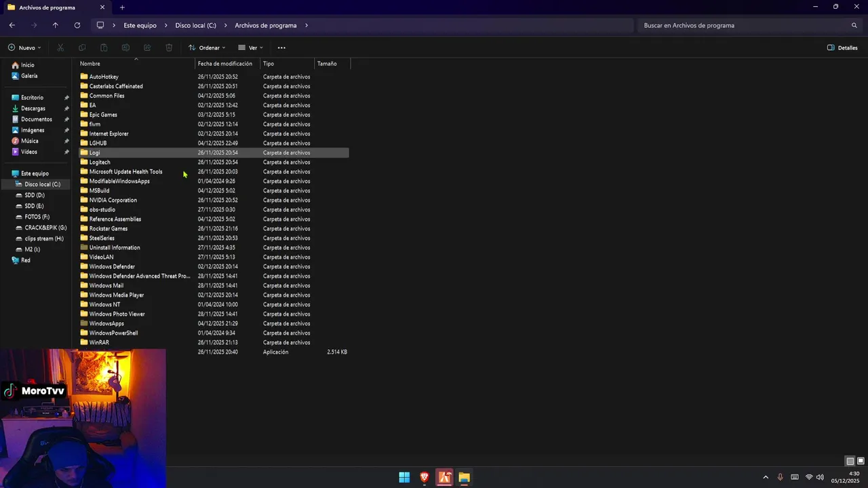Open the Windows Start menu
Image resolution: width=868 pixels, height=488 pixels.
[404, 477]
